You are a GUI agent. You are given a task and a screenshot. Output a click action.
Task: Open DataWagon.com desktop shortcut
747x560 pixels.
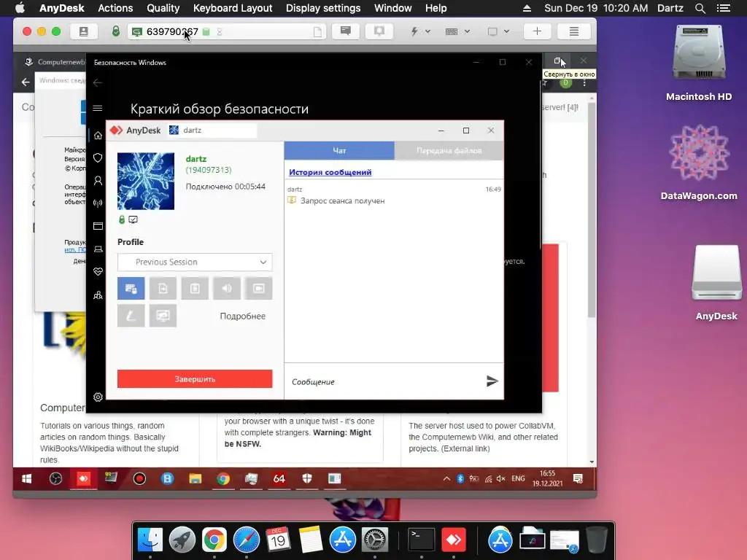point(699,162)
